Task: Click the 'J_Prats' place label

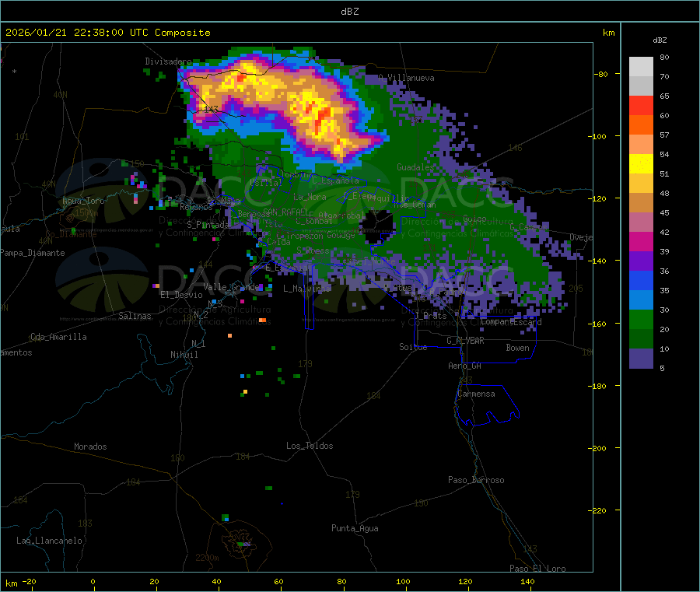Action: [430, 315]
